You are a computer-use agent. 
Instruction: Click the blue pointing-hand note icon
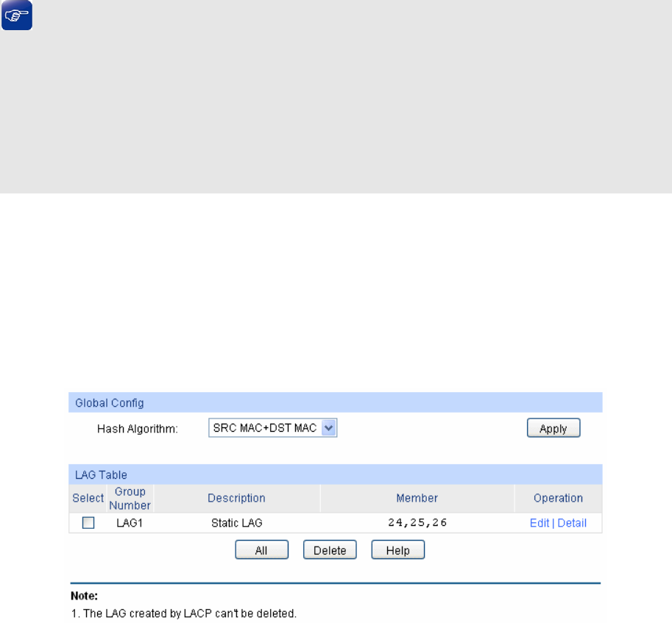(x=17, y=15)
